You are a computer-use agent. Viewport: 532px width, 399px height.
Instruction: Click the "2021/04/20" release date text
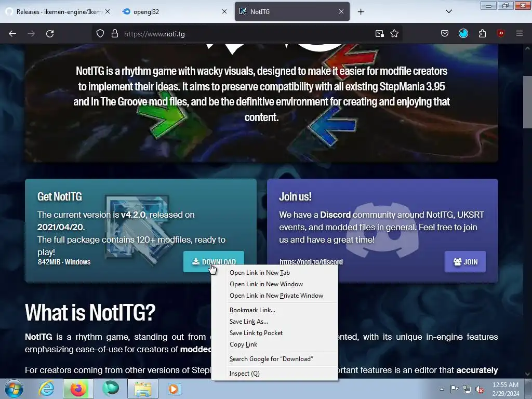pos(60,227)
